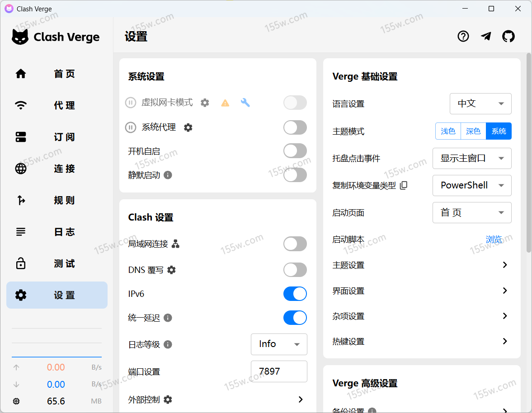Copy environment variable via the copy icon

(404, 185)
